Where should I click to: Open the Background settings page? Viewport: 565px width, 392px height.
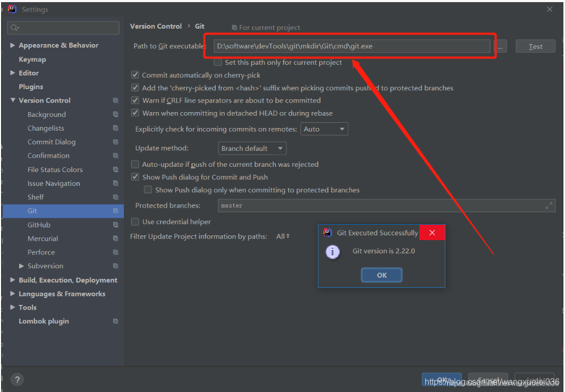click(46, 115)
